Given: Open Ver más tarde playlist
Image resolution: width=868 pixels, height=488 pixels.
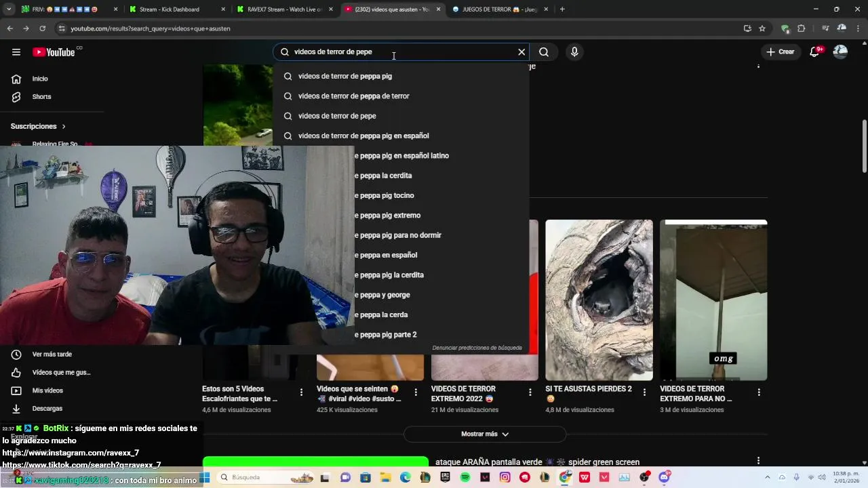Looking at the screenshot, I should point(52,354).
